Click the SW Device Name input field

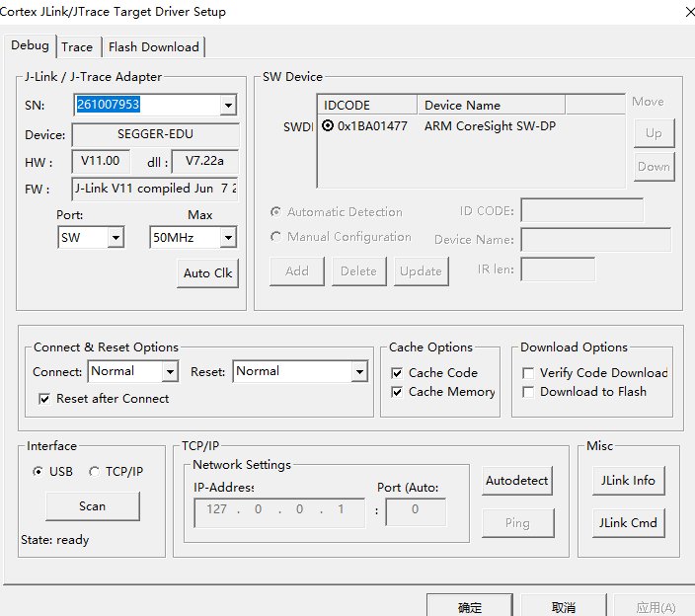tap(595, 240)
